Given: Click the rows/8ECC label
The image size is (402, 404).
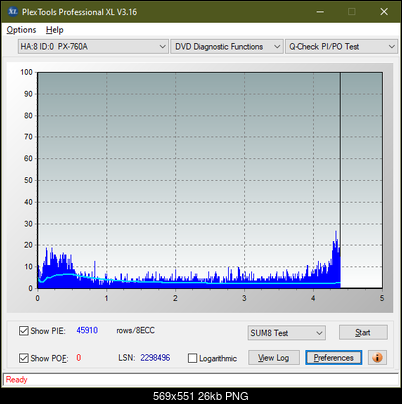Looking at the screenshot, I should [135, 330].
